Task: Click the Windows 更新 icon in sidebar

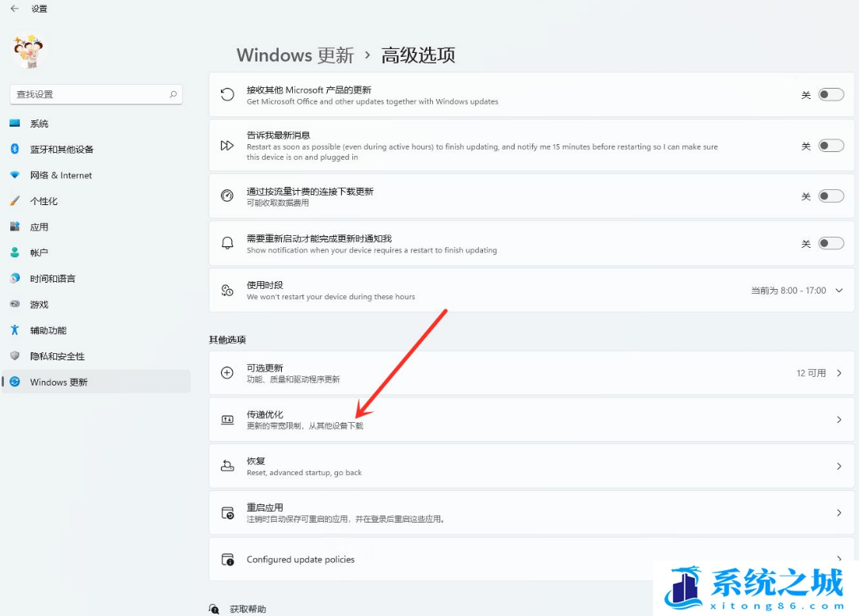Action: point(16,382)
